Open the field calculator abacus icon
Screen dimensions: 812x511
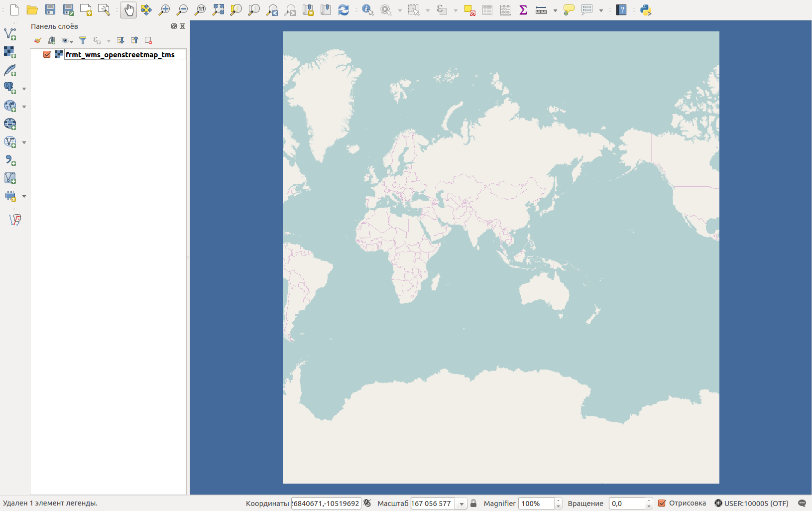[505, 10]
